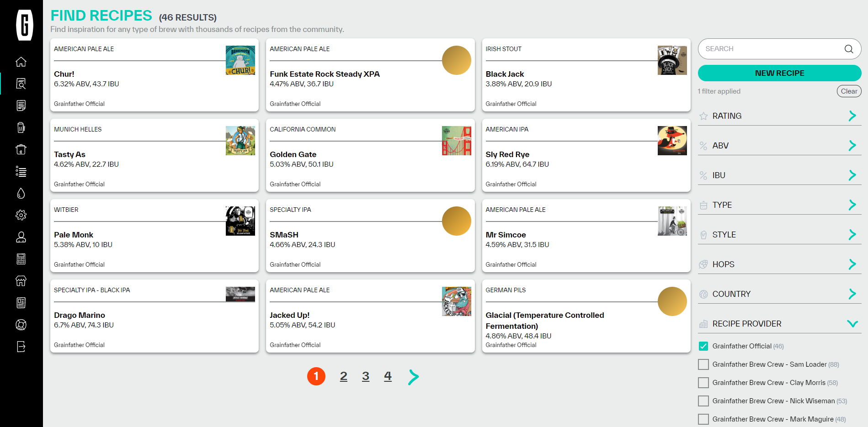Click the magnifier icon in search box

[x=849, y=49]
